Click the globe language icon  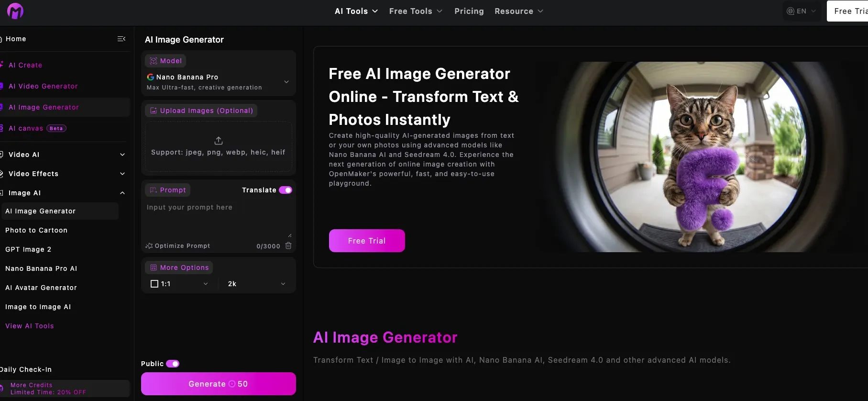791,11
